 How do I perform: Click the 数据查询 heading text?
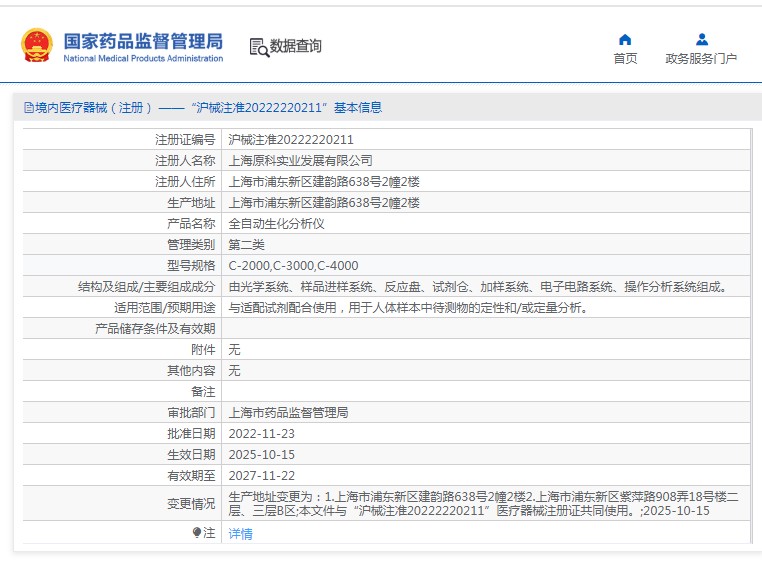[x=296, y=47]
